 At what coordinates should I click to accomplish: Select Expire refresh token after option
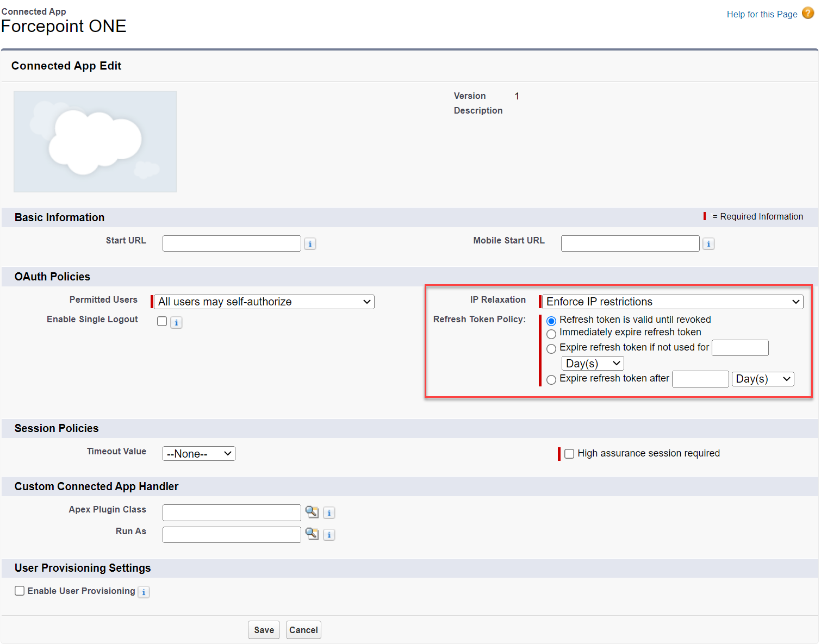(x=551, y=380)
